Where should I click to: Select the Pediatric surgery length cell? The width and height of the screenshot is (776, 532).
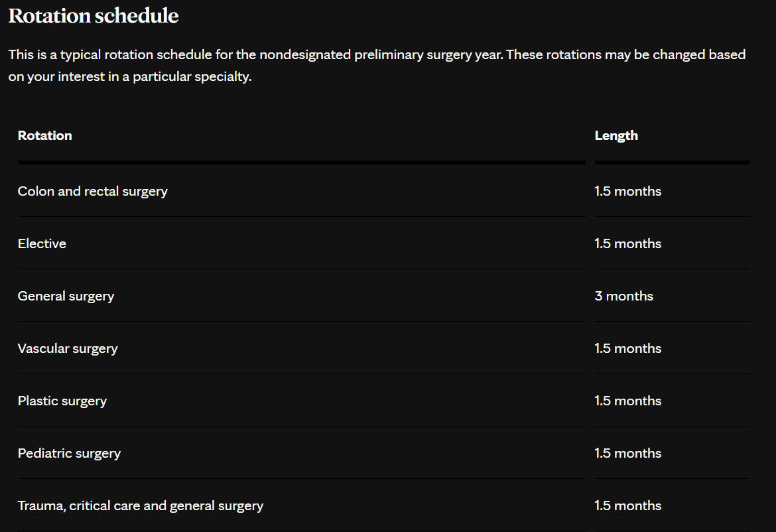point(628,454)
